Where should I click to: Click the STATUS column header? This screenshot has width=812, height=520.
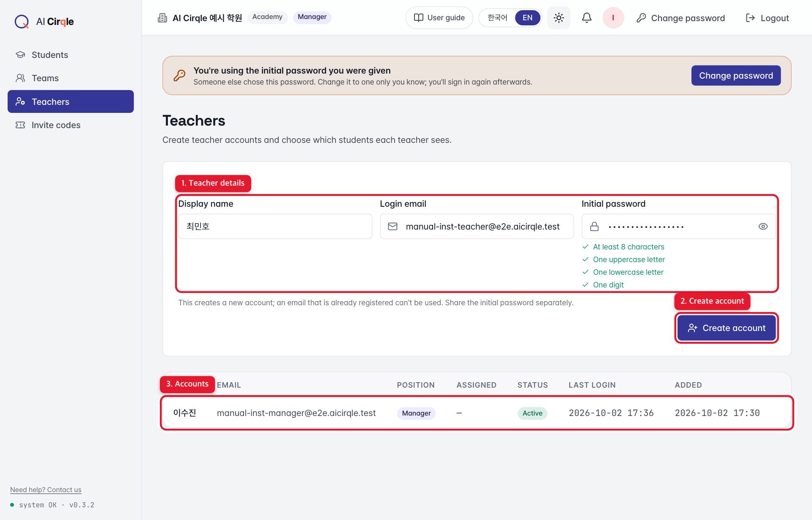(x=532, y=385)
